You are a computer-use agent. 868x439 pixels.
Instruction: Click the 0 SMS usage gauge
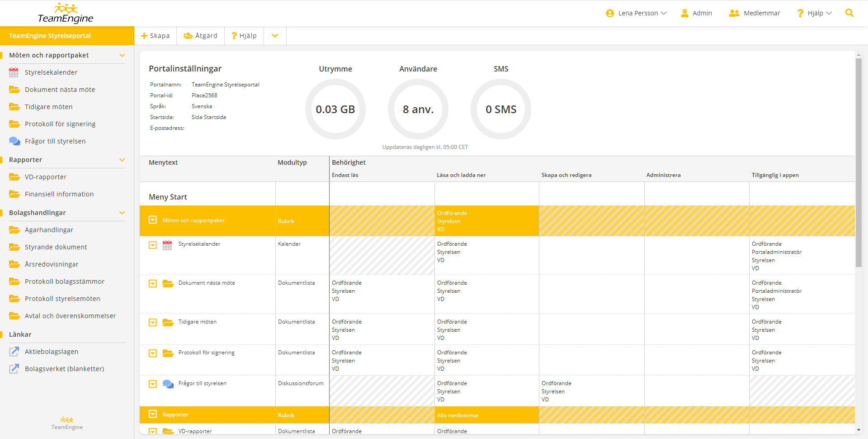tap(501, 109)
